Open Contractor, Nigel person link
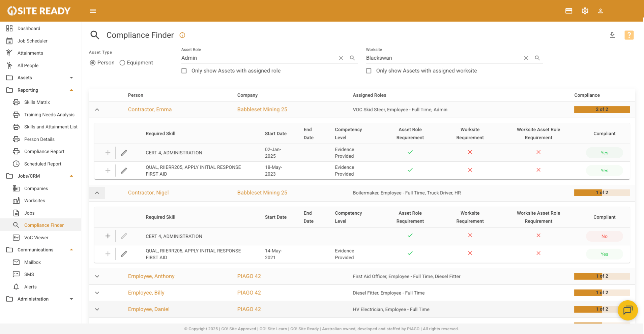 click(x=148, y=193)
